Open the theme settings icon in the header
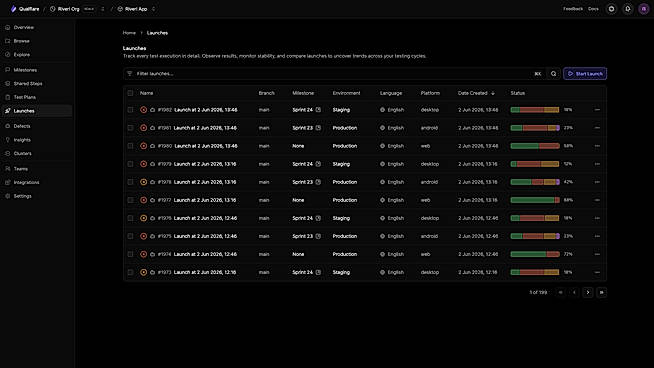The width and height of the screenshot is (654, 368). pyautogui.click(x=611, y=9)
